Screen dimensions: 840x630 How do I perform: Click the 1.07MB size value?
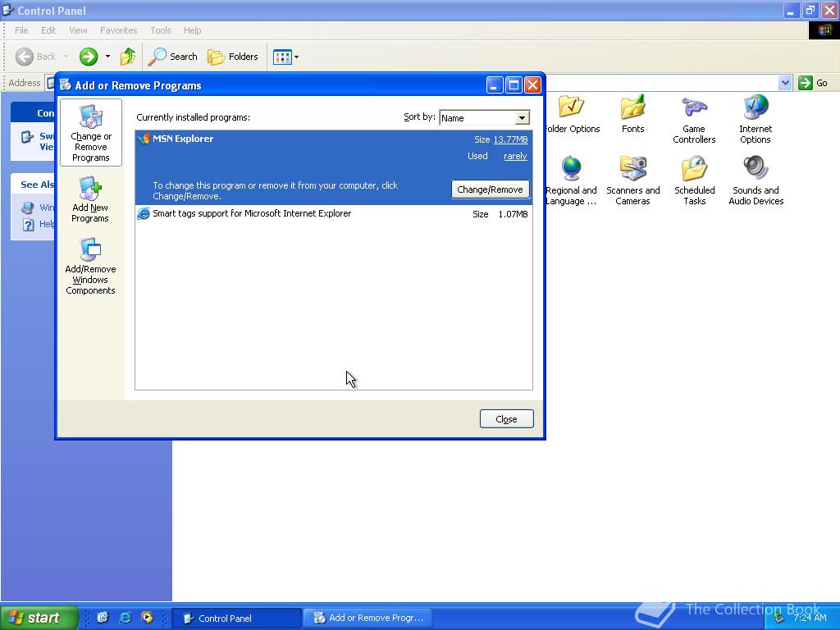pos(513,214)
